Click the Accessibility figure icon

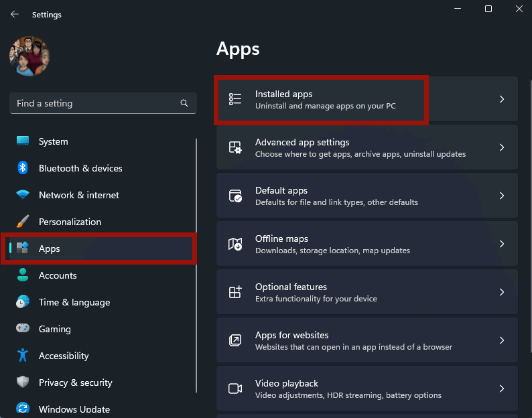(23, 355)
